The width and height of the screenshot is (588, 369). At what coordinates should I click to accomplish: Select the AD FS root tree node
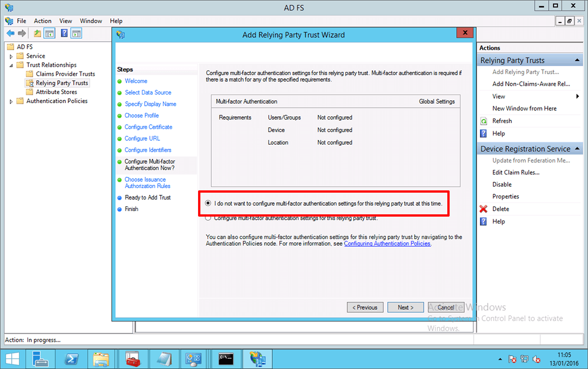[x=25, y=47]
